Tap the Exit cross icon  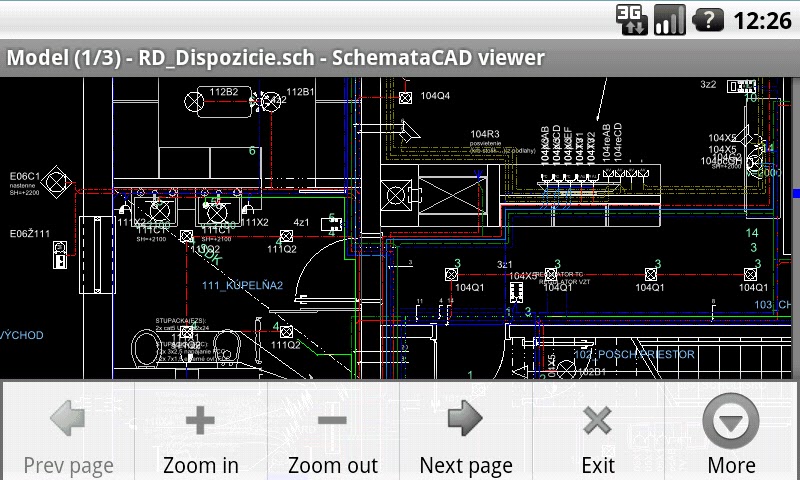click(598, 420)
